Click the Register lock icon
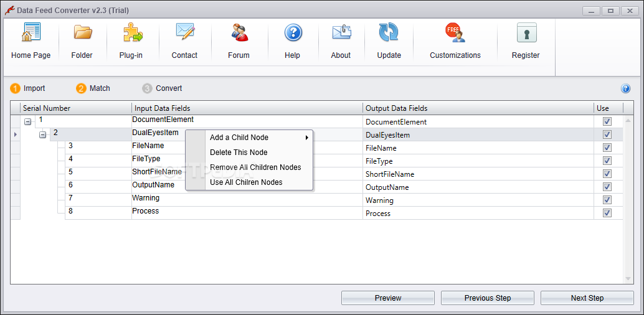This screenshot has width=644, height=315. (x=526, y=32)
